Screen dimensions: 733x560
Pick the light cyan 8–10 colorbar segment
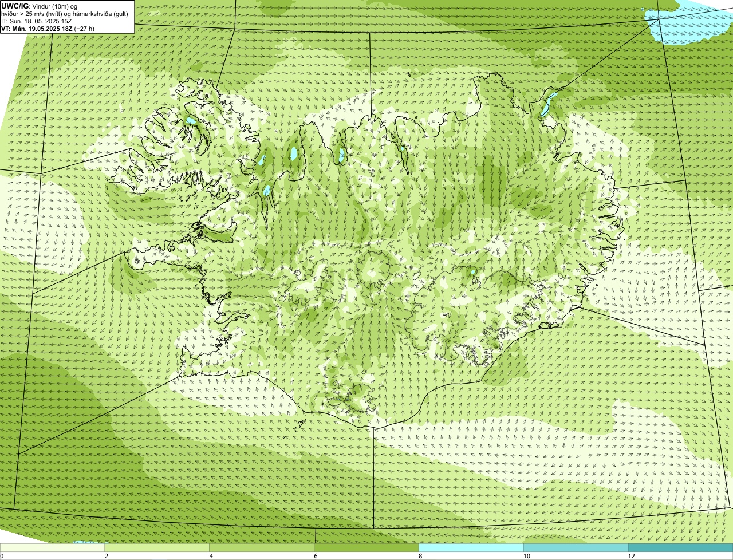(471, 547)
